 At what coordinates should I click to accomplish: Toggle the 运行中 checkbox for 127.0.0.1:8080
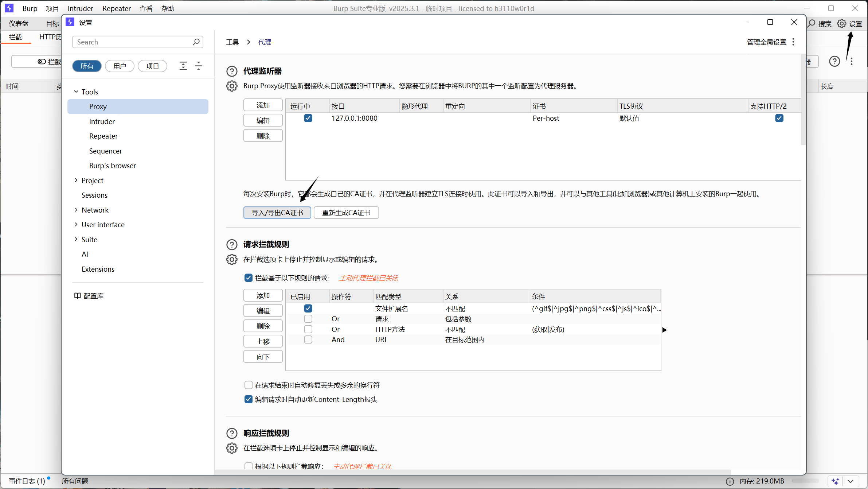[x=308, y=118]
